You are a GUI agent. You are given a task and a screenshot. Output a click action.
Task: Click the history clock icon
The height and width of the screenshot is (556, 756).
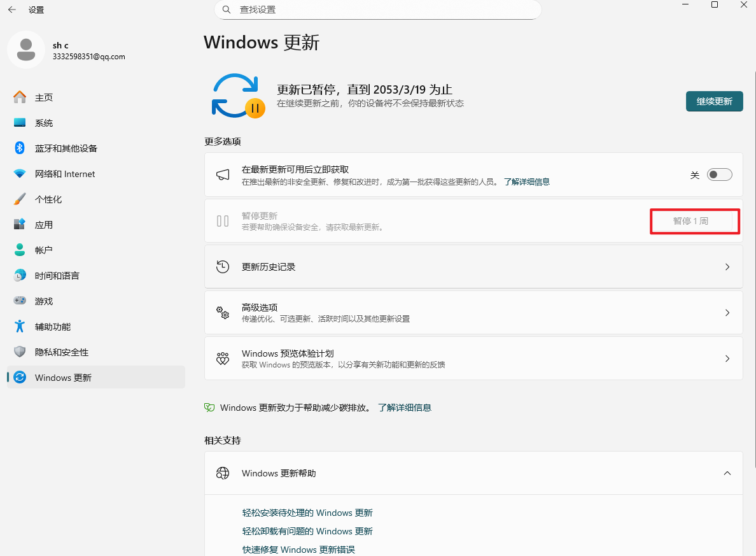(223, 267)
